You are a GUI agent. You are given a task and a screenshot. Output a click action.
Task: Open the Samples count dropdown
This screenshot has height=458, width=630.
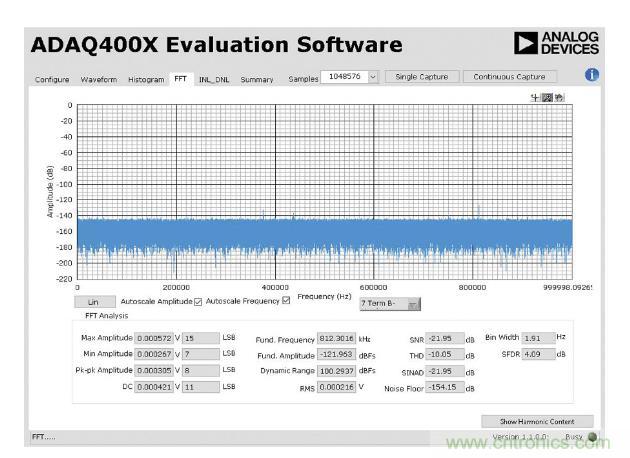373,77
